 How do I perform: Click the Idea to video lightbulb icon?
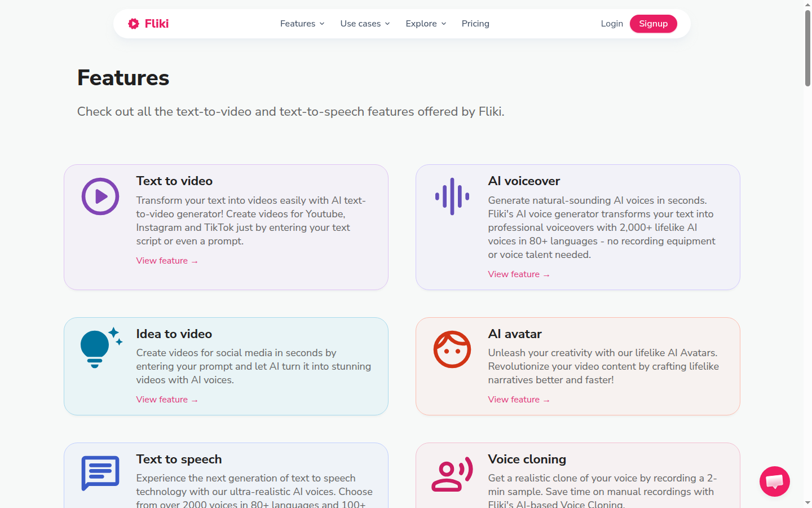[x=101, y=348]
